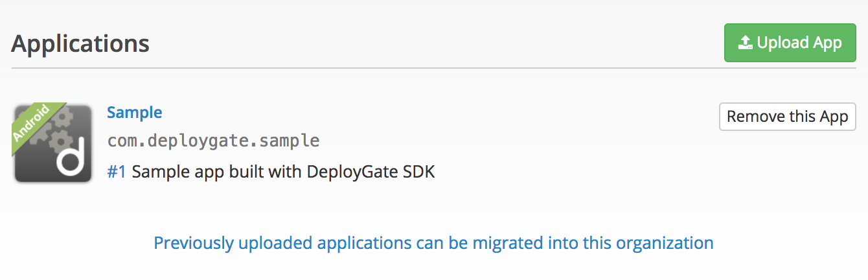Screen dimensions: 868x280
Task: Click the upload arrow icon in Upload App
Action: [745, 43]
